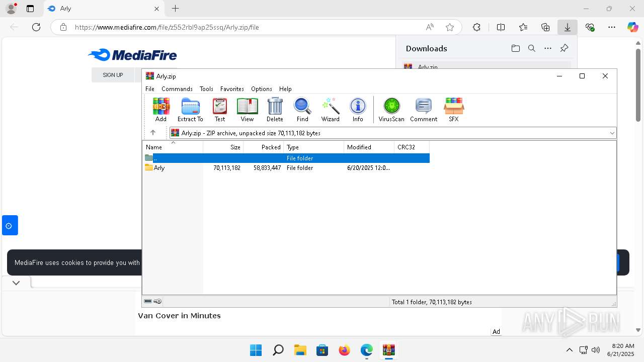Toggle the Edge Downloads button
Image resolution: width=644 pixels, height=362 pixels.
(x=568, y=27)
